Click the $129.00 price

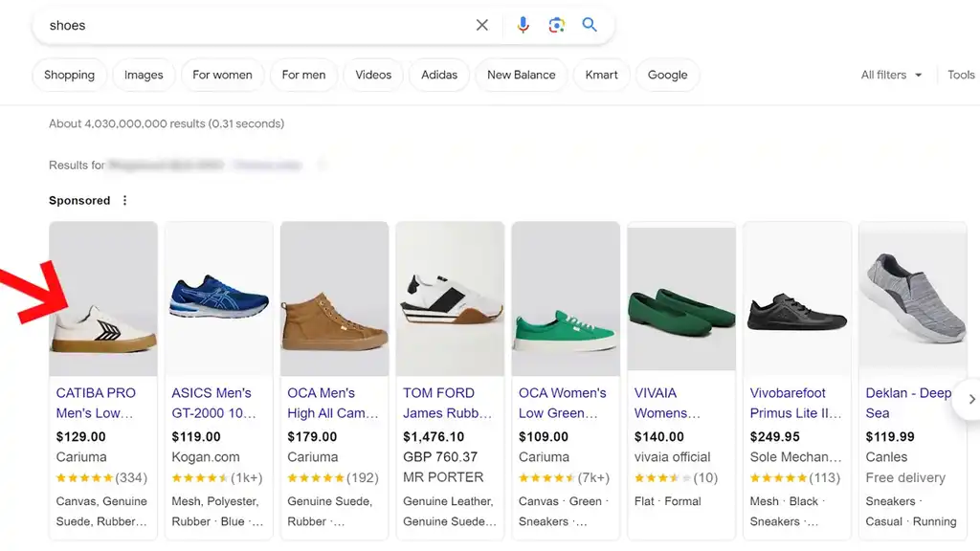(80, 436)
